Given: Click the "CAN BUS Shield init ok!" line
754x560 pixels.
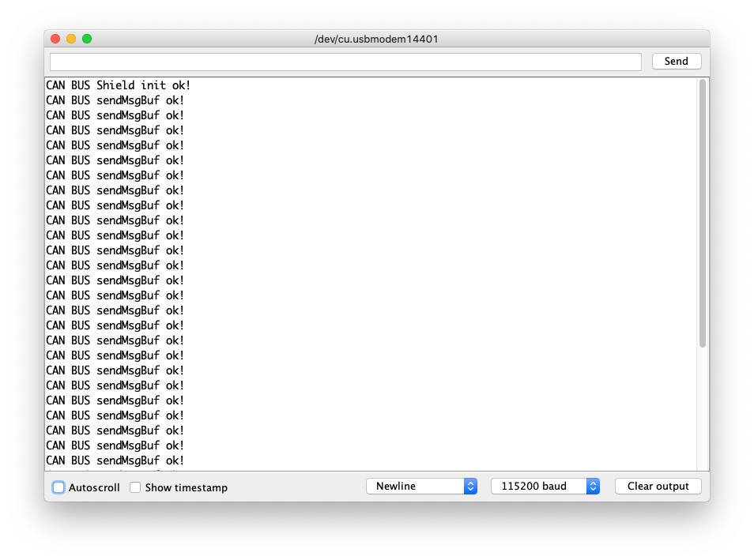Looking at the screenshot, I should tap(119, 85).
